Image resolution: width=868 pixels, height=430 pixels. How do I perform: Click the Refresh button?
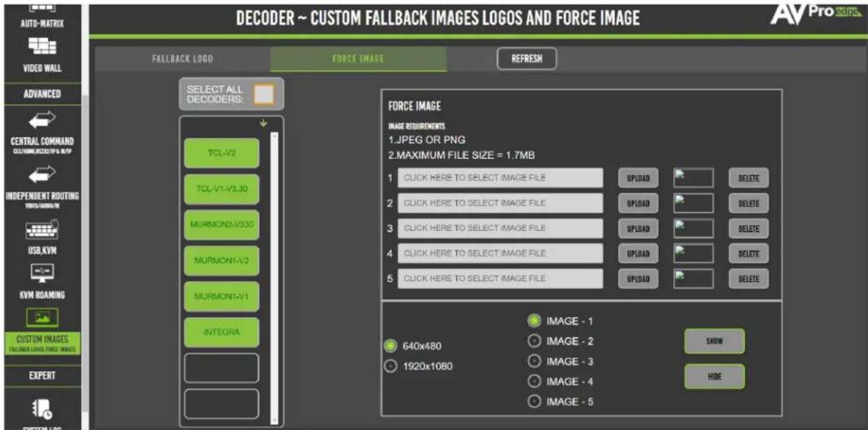527,59
